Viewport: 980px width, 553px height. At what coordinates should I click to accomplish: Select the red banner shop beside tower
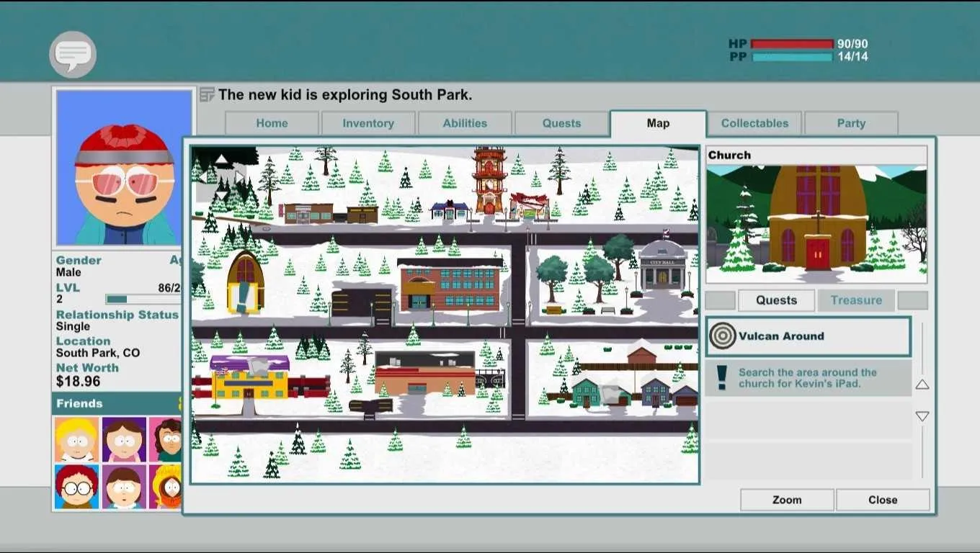[530, 206]
